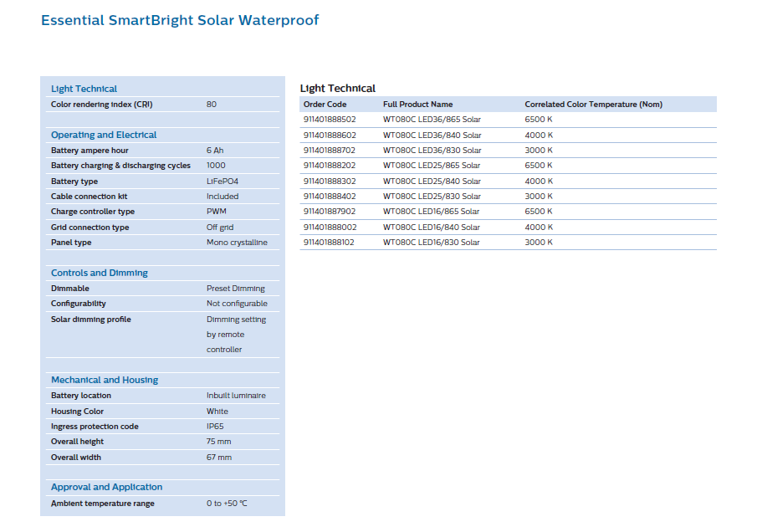Click the value '0 to +50 °C'
757x532 pixels.
click(227, 503)
